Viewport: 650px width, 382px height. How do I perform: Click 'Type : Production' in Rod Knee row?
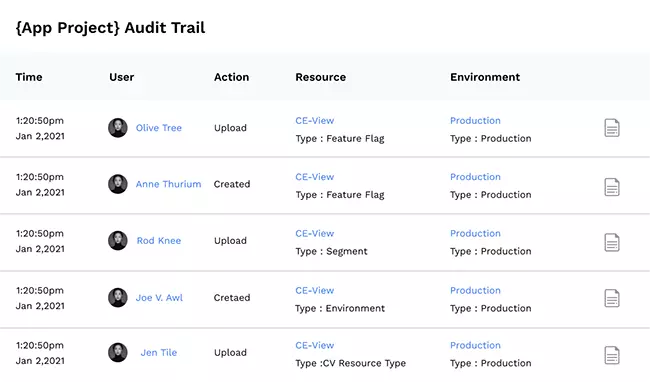click(x=491, y=251)
